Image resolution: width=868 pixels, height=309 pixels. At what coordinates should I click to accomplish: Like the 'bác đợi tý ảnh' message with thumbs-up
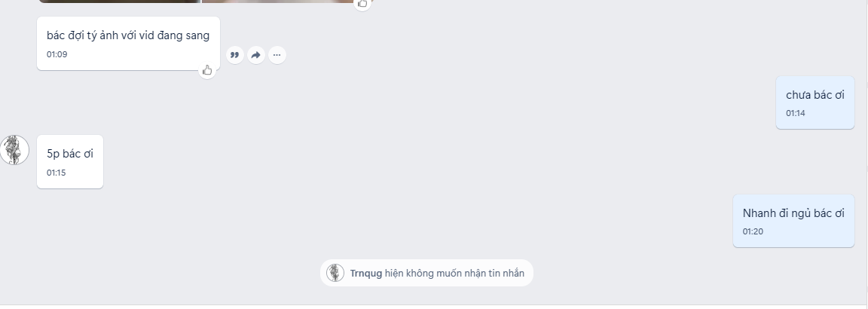207,70
